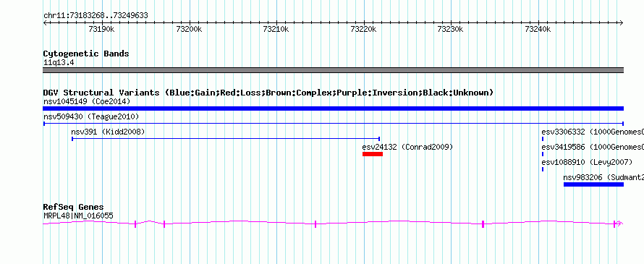Click the nsv1045149 (Coe2014) blue gain bar
The image size is (644, 264).
pos(333,108)
